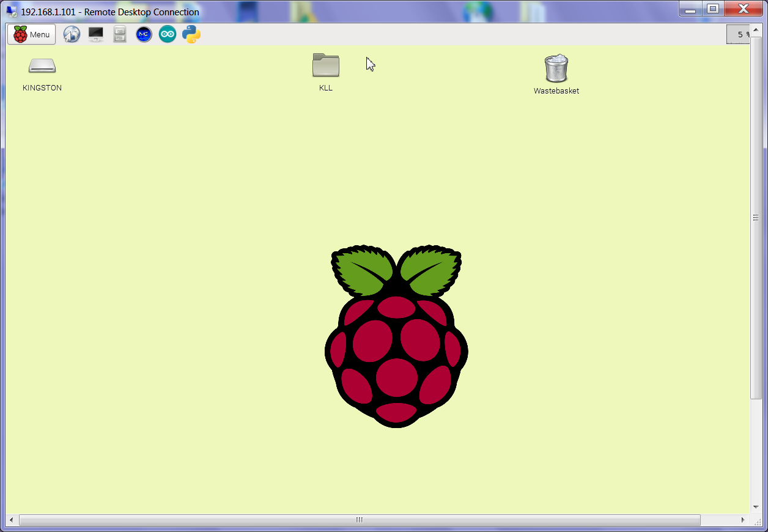Launch the blue MC icon in the panel
This screenshot has width=768, height=532.
[x=144, y=34]
